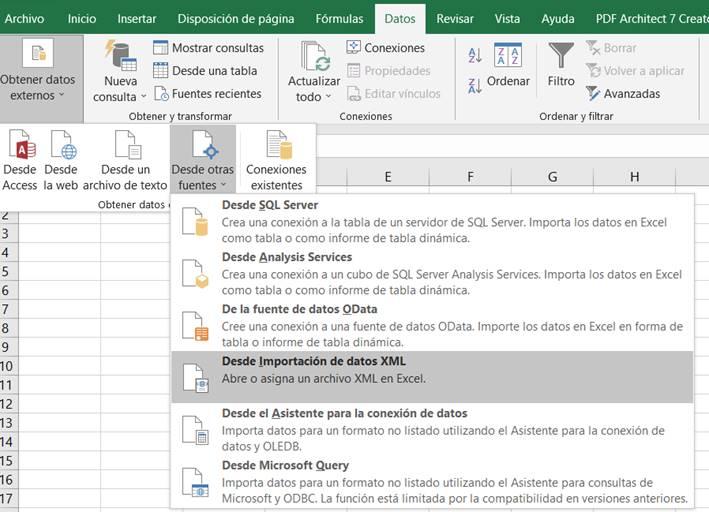This screenshot has width=709, height=512.
Task: Open the Revisar tab
Action: 455,19
